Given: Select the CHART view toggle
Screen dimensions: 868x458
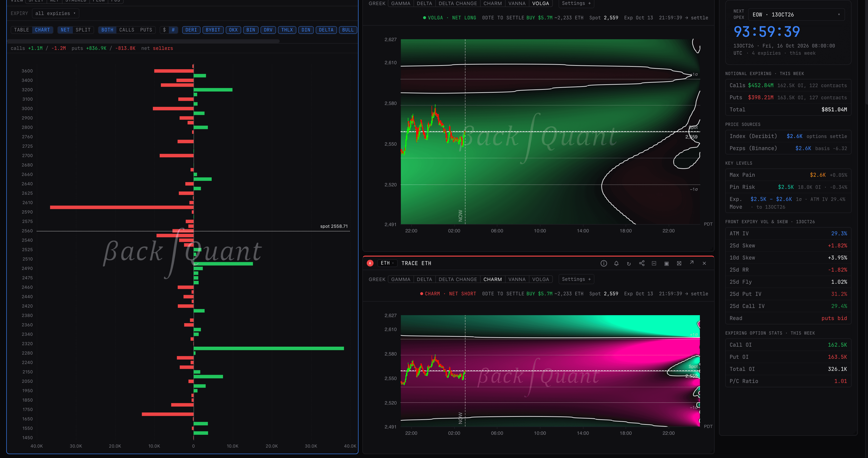Looking at the screenshot, I should point(43,30).
